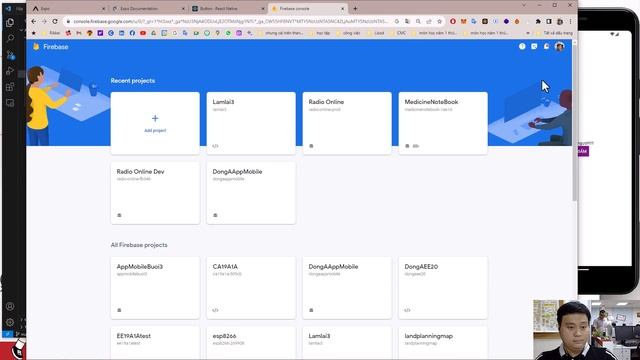Open Chrome tab search chevron

[x=524, y=5]
